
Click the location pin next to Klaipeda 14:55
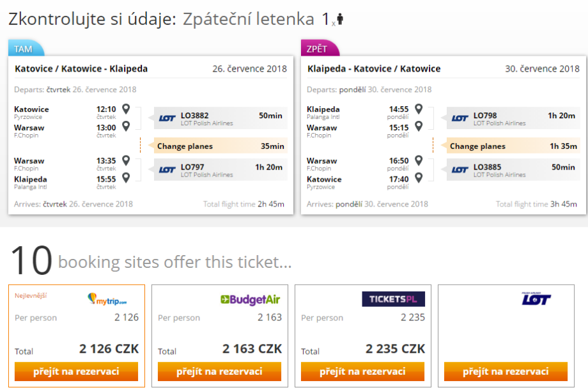coord(419,109)
